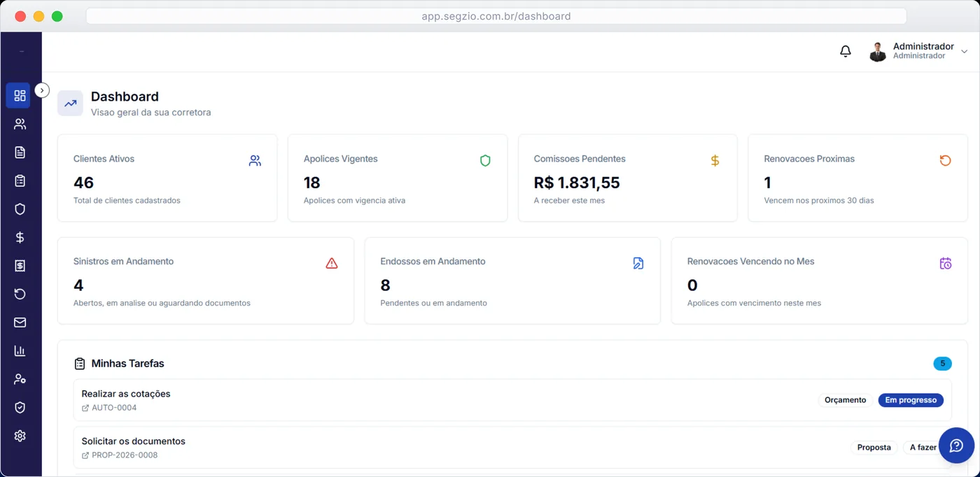Click the Sinistros em Andamento card title
The height and width of the screenshot is (477, 980).
pos(123,262)
